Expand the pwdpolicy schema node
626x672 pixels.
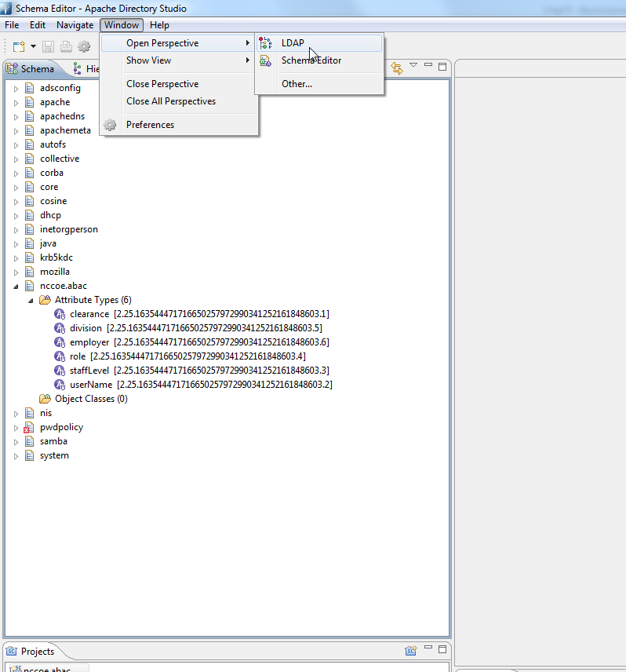[16, 428]
